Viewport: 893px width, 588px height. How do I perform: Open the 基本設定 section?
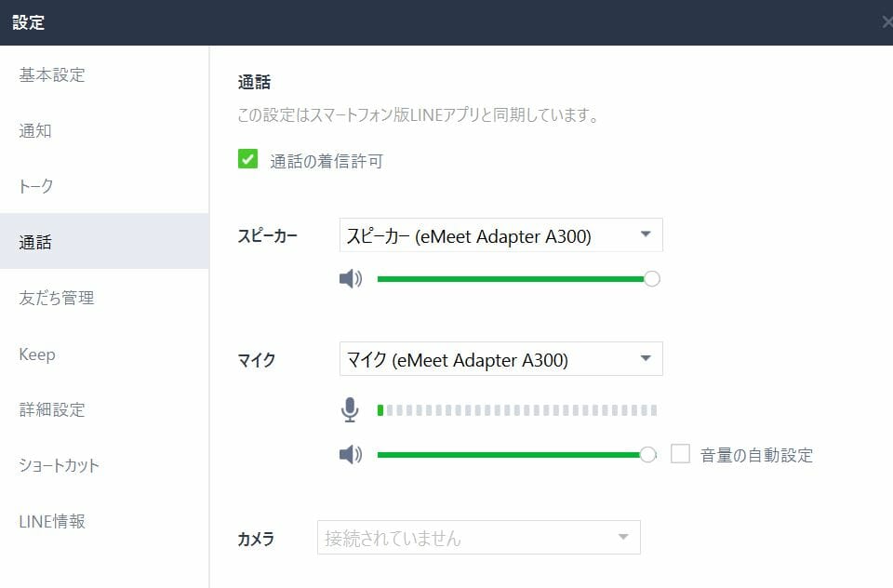pyautogui.click(x=52, y=75)
